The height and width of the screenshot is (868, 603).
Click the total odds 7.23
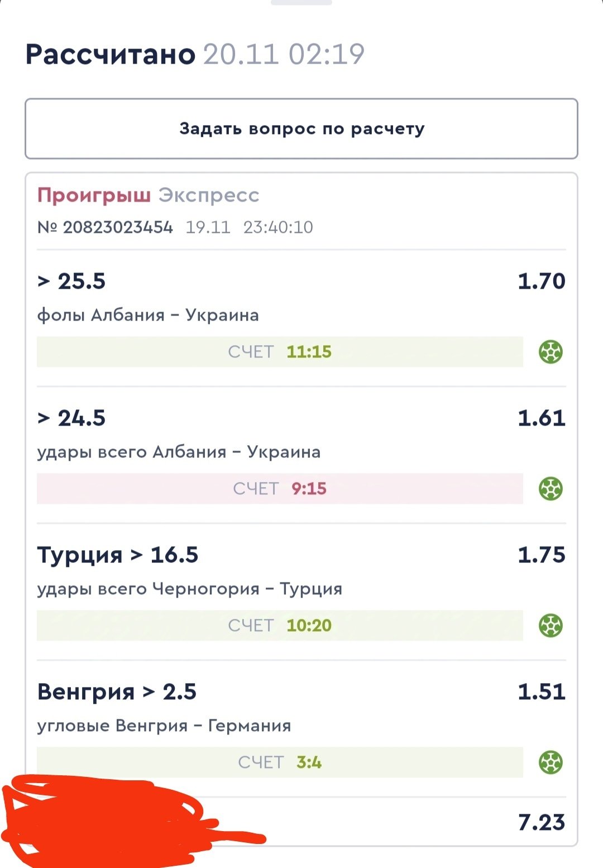(541, 822)
